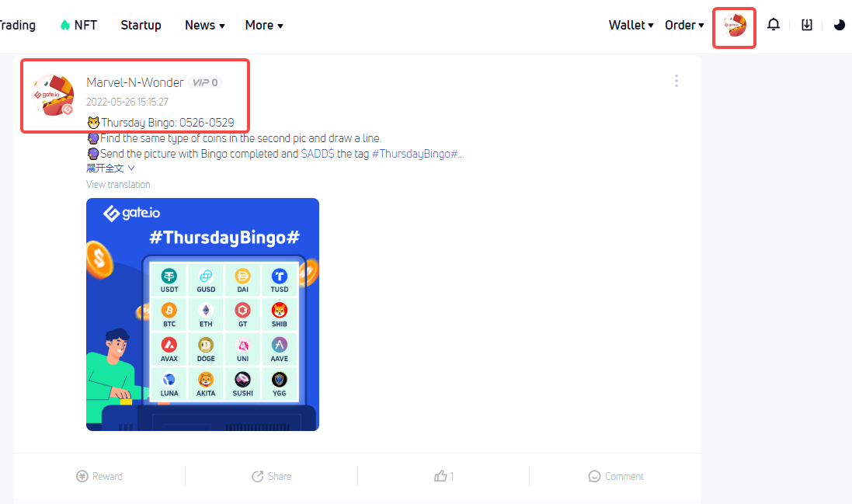Toggle dark mode moon icon
The width and height of the screenshot is (852, 504).
(840, 25)
